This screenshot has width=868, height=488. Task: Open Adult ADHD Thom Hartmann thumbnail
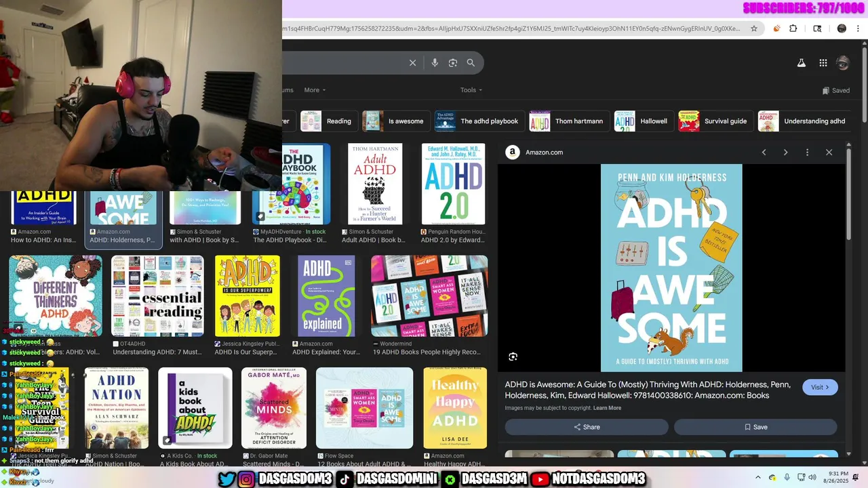point(375,184)
